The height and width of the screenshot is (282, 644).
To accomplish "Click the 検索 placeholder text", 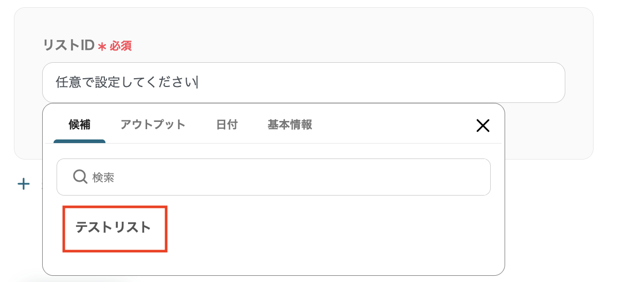I will coord(103,178).
